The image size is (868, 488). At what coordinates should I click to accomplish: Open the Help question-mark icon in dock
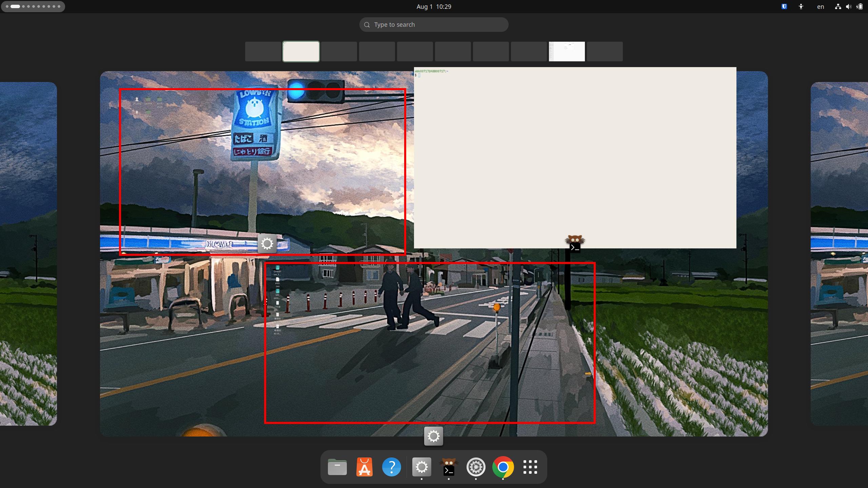pos(391,467)
